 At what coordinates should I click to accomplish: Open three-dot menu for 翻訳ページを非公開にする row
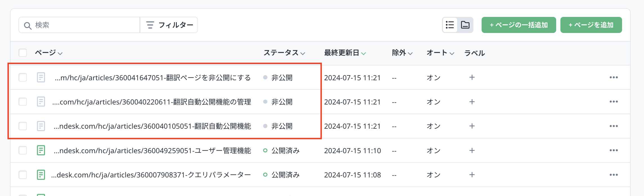(x=614, y=77)
